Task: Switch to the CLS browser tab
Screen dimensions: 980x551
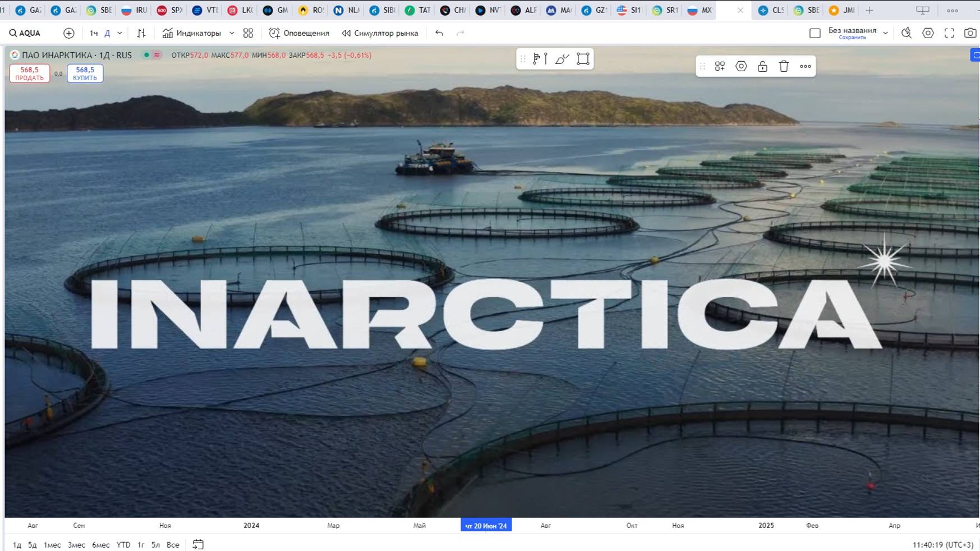Action: (x=771, y=10)
